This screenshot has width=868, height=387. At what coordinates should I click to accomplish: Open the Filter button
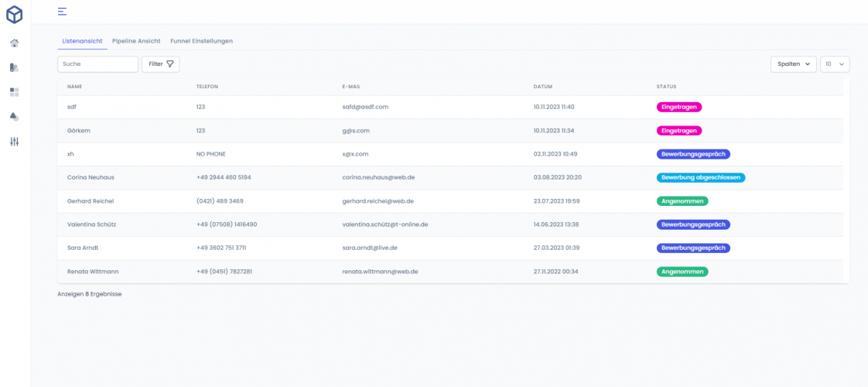coord(161,64)
